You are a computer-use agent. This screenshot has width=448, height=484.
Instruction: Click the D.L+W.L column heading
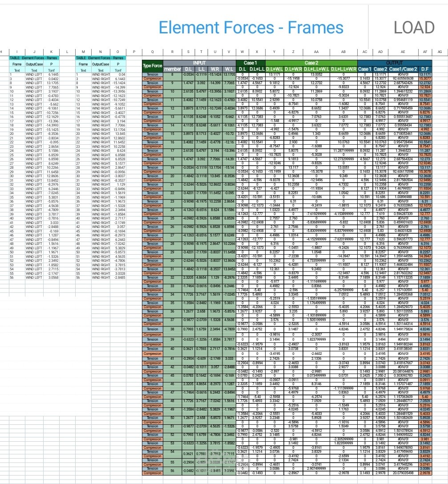pyautogui.click(x=274, y=69)
